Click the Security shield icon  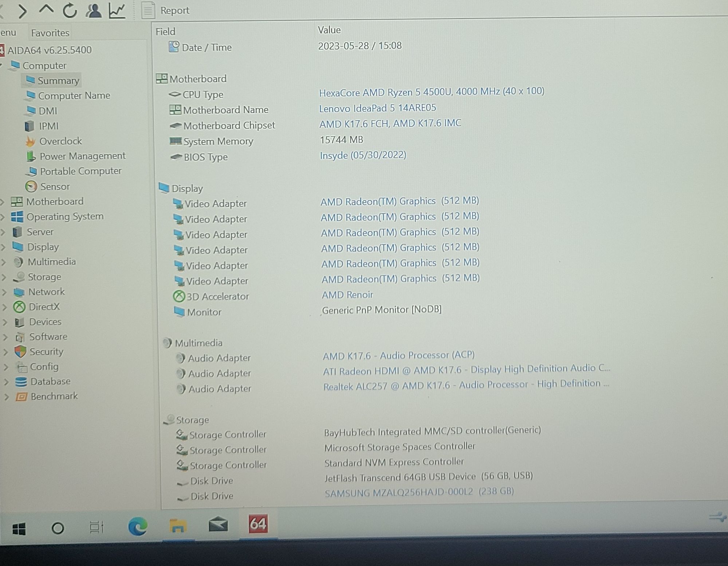click(x=20, y=352)
